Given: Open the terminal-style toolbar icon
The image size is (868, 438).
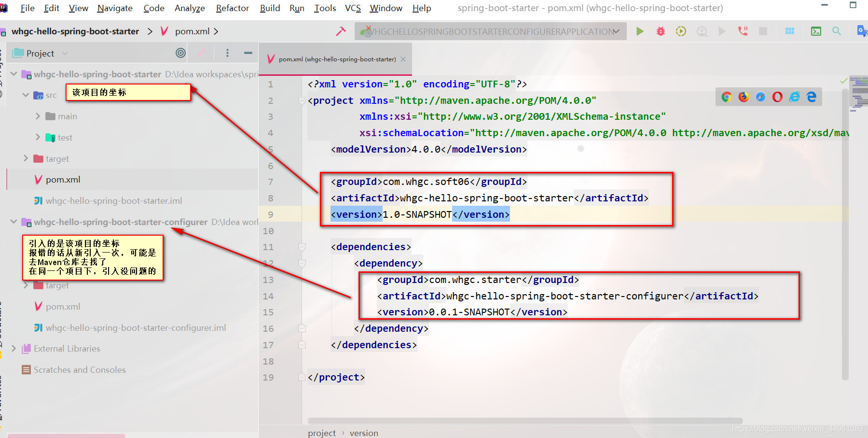Looking at the screenshot, I should point(816,31).
